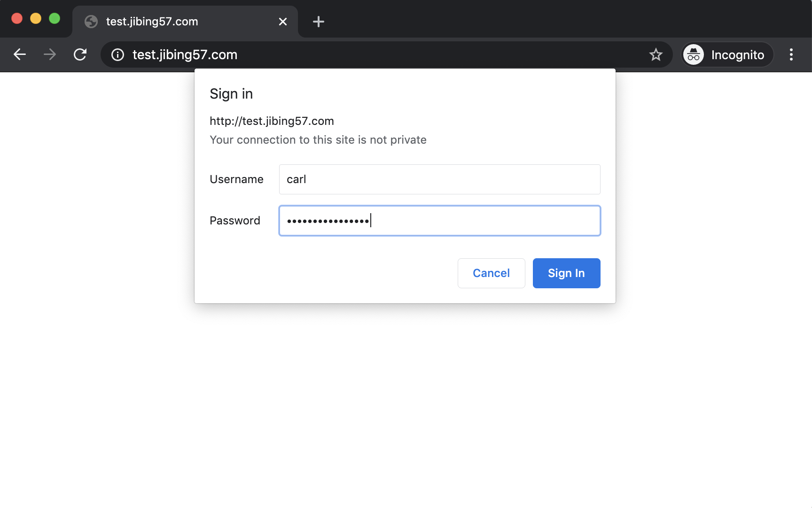Click the globe favicon on the tab
This screenshot has height=508, width=812.
pyautogui.click(x=91, y=22)
